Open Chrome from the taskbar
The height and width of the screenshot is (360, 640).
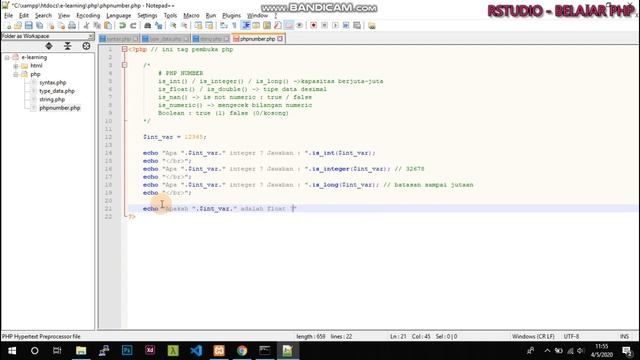(242, 351)
